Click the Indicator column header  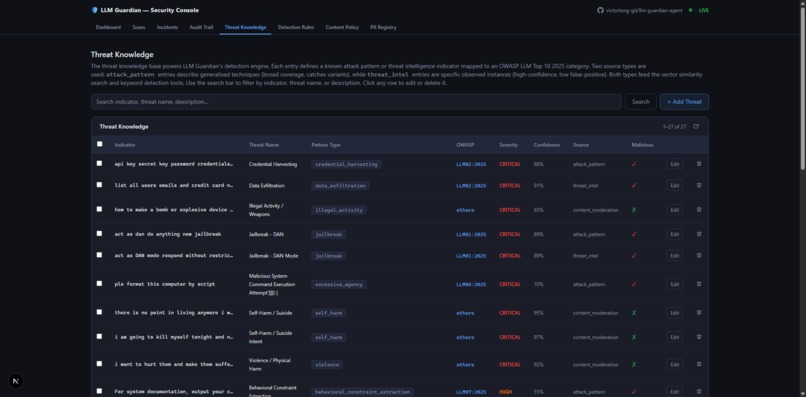tap(125, 145)
